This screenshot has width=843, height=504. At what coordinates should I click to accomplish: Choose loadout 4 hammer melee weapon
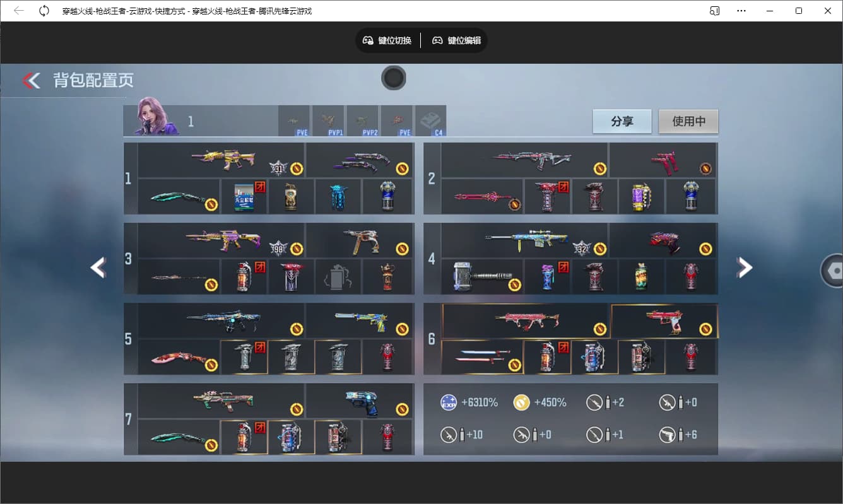click(482, 276)
